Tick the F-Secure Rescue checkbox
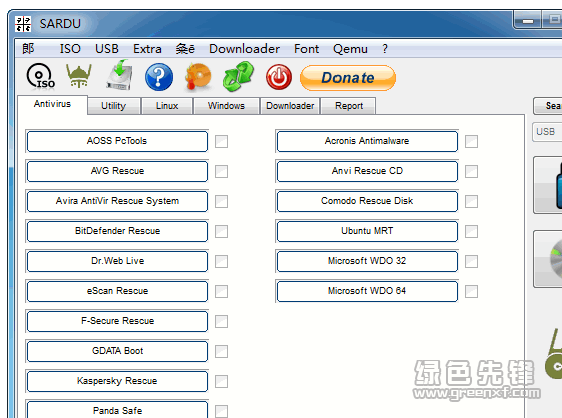The width and height of the screenshot is (562, 418). (x=222, y=322)
